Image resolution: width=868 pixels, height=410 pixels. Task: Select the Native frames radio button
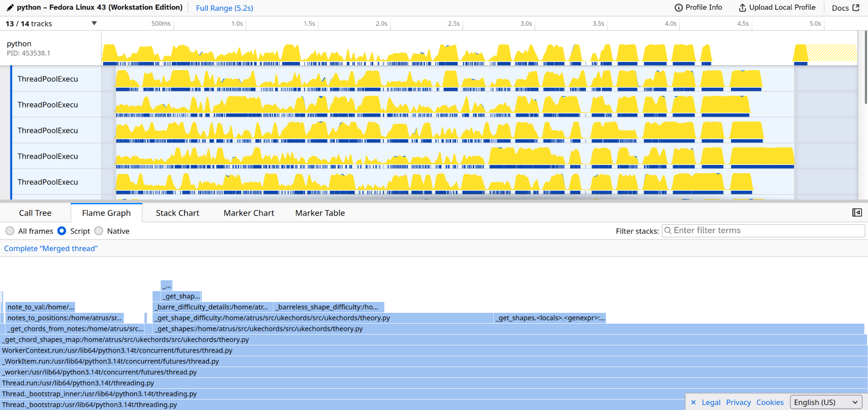(x=99, y=231)
